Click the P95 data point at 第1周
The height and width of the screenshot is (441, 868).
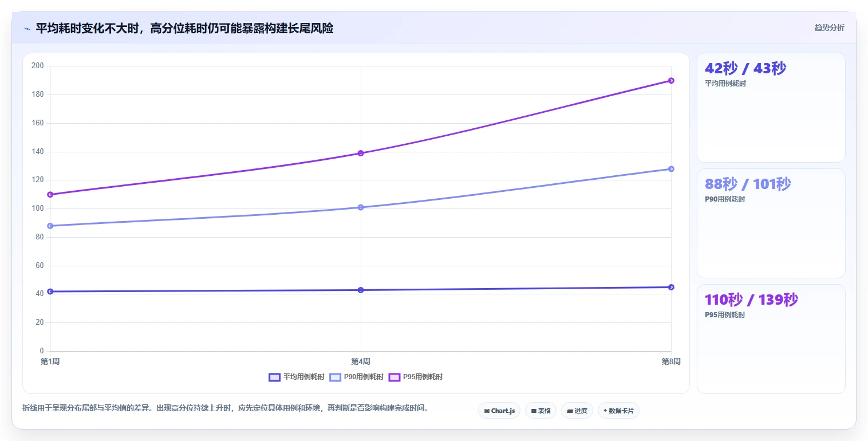[50, 195]
